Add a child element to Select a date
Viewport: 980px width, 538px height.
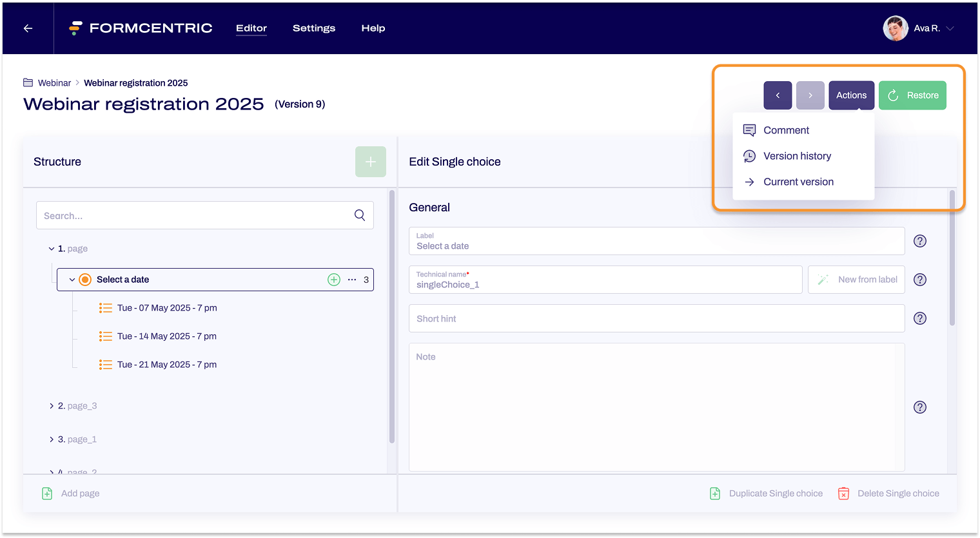[333, 279]
